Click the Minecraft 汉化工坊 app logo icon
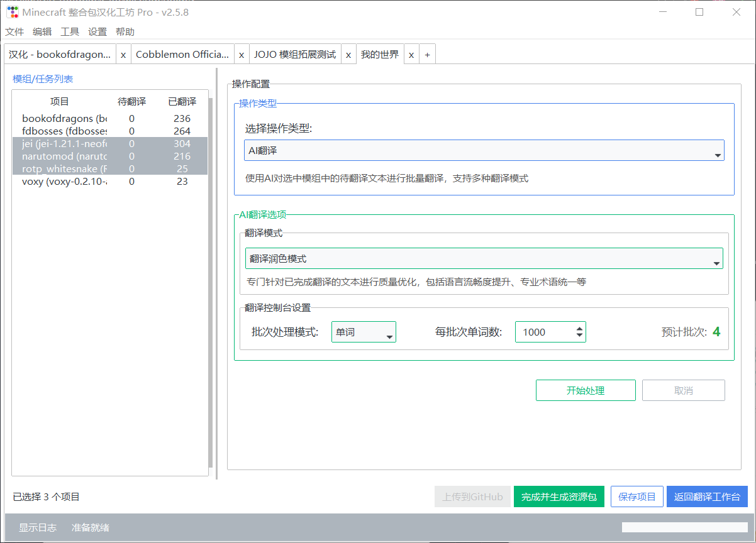The height and width of the screenshot is (543, 756). tap(14, 12)
